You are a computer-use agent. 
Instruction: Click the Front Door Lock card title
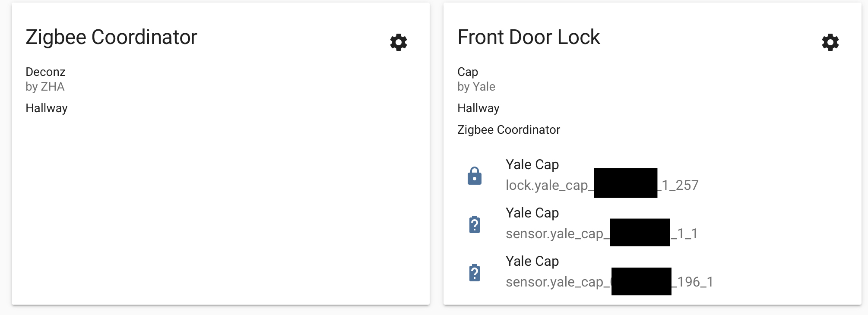click(x=529, y=37)
